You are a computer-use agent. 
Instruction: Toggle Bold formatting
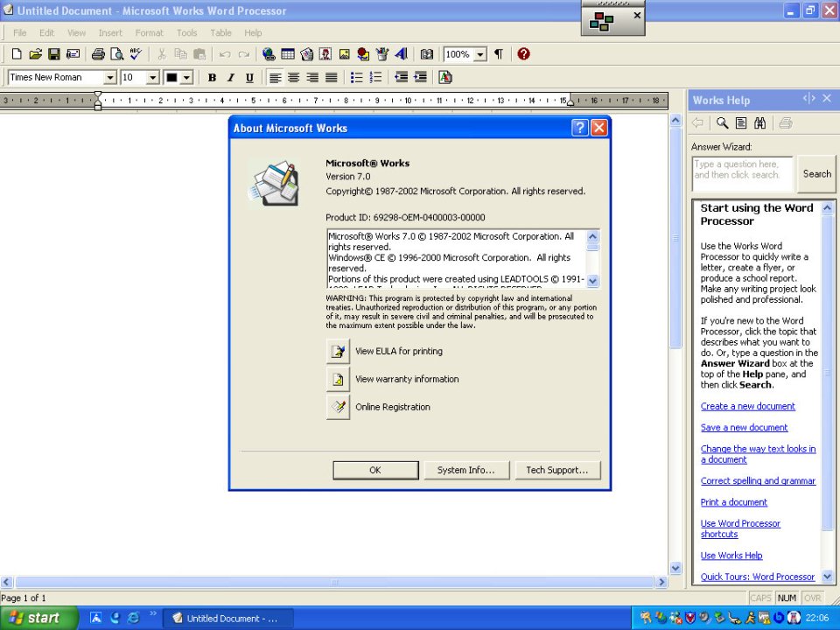pyautogui.click(x=212, y=78)
